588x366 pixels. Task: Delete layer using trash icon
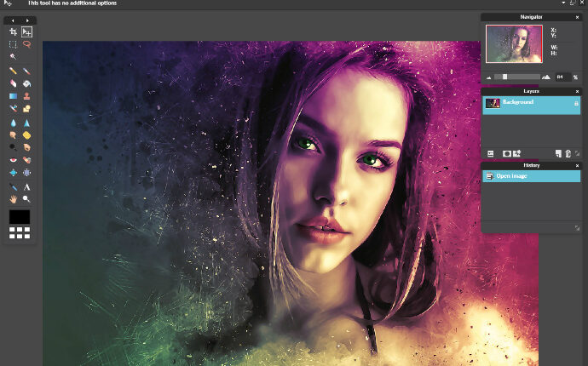(568, 153)
